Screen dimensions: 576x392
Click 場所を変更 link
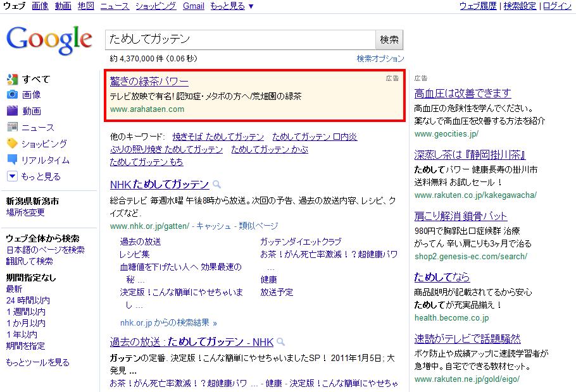(x=25, y=212)
